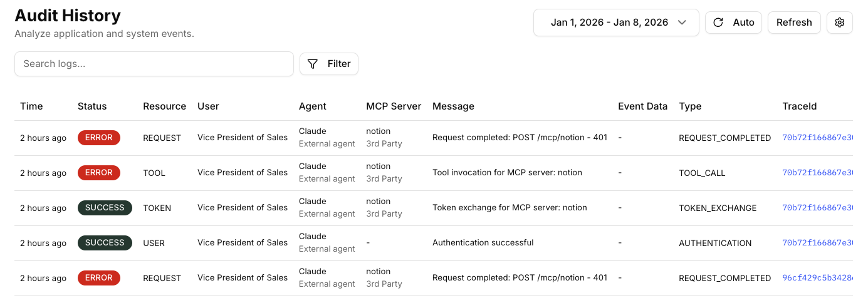Click the SUCCESS badge on the USER row
Image resolution: width=868 pixels, height=298 pixels.
point(105,243)
